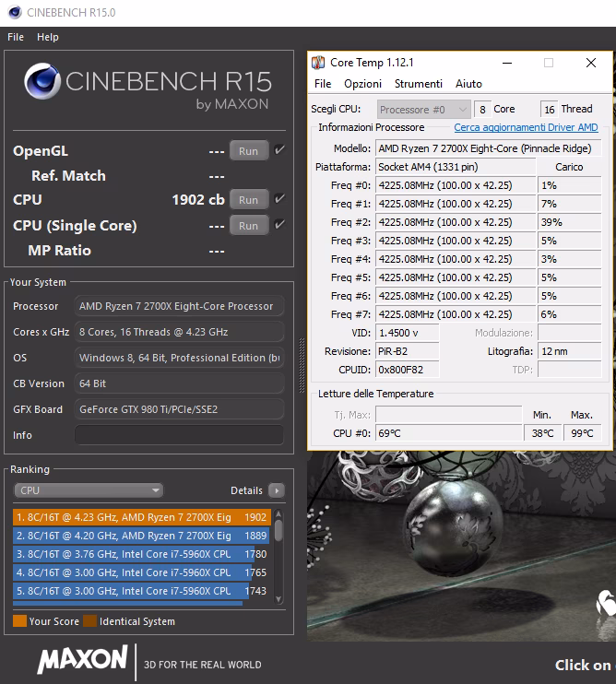Toggle the CPU Single Core checkbox

tap(279, 225)
